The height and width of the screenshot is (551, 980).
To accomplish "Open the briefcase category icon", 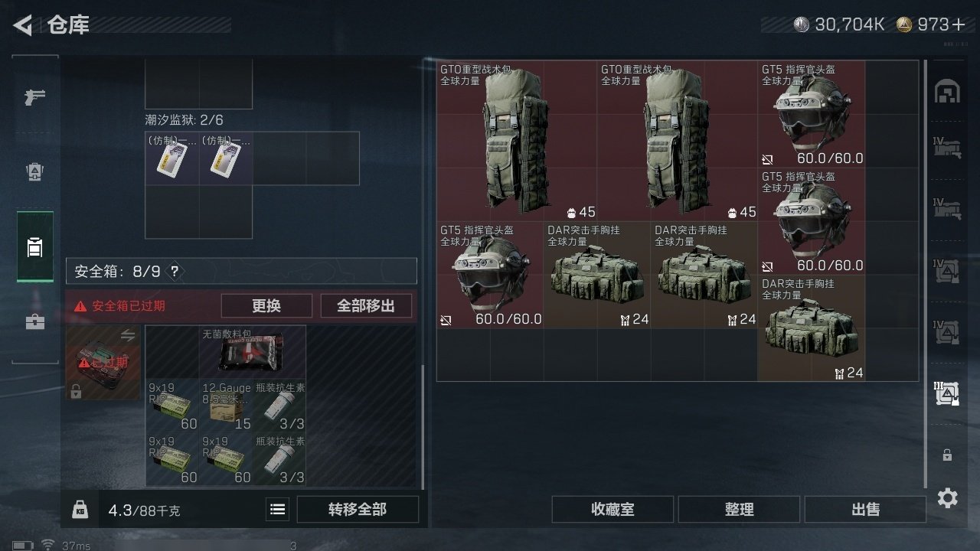I will [x=35, y=321].
